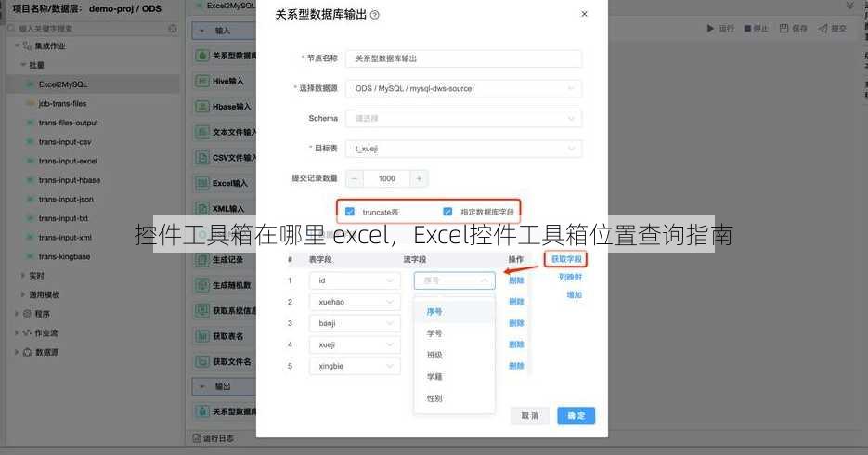Image resolution: width=868 pixels, height=455 pixels.
Task: Decrease 提交记录数量 with minus button
Action: pos(355,178)
